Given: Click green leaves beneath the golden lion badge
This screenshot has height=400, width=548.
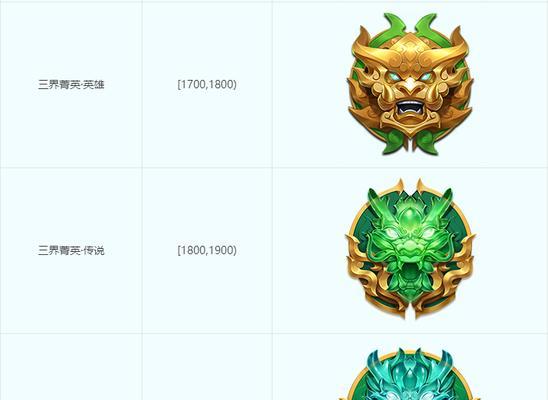Looking at the screenshot, I should [410, 141].
